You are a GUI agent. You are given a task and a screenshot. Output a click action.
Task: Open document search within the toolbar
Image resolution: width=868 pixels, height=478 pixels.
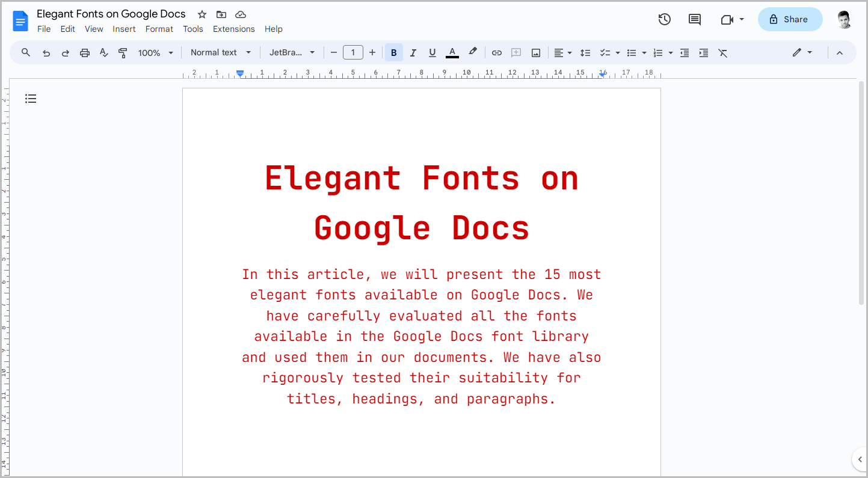click(x=25, y=52)
